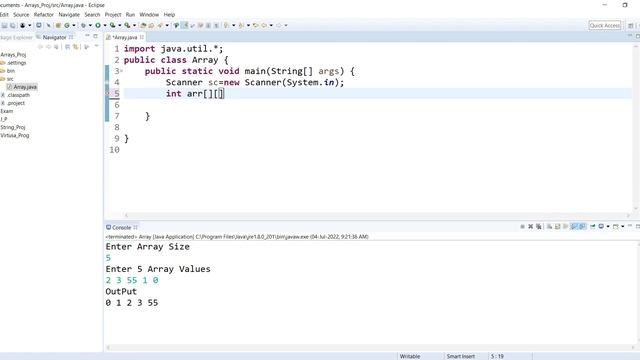This screenshot has height=360, width=640.
Task: Click the Debug bug icon in toolbar
Action: tap(83, 25)
